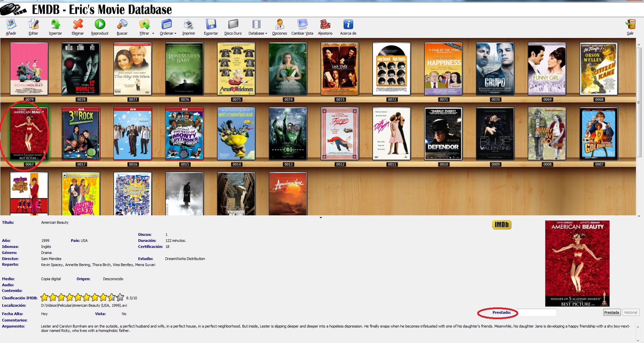Expand the Ordenar sort dropdown
Screen dimensions: 644x343
(x=175, y=34)
